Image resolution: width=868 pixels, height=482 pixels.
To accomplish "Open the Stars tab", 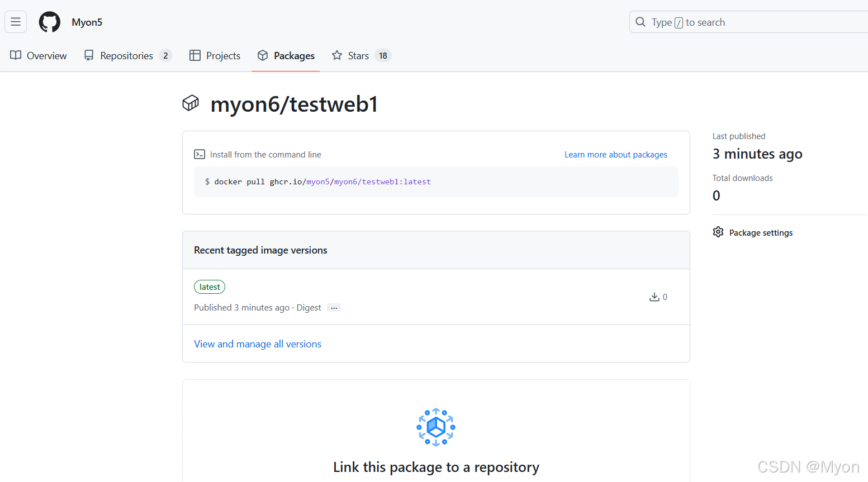I will (361, 56).
